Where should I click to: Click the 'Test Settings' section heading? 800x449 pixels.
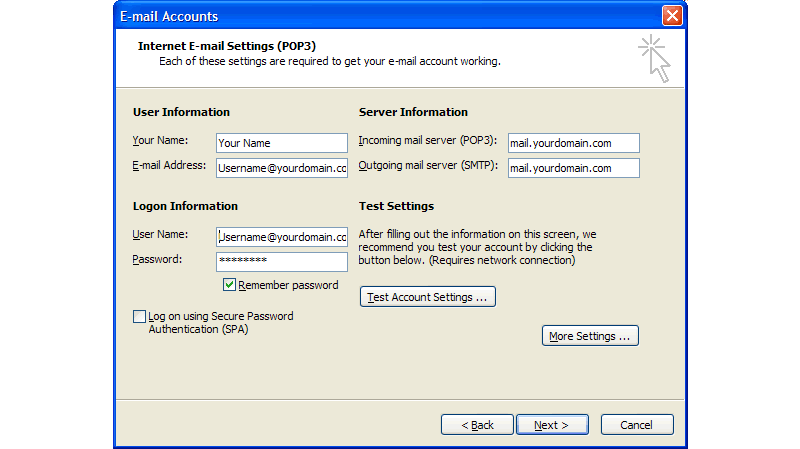(x=396, y=206)
